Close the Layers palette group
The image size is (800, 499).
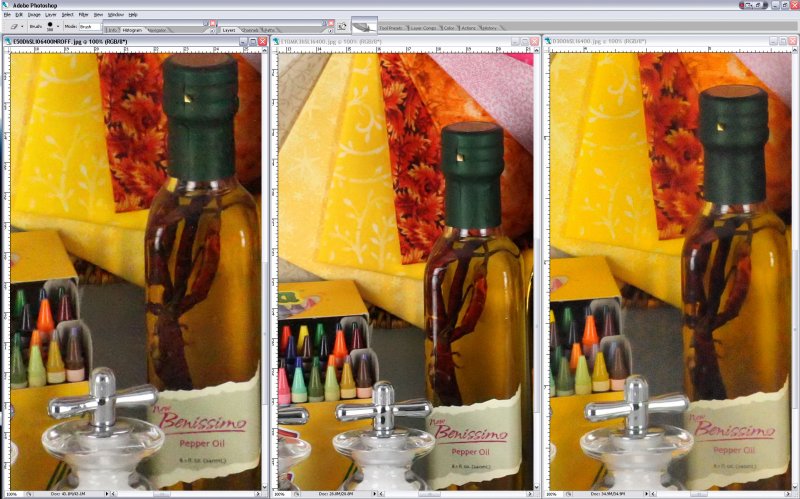click(x=331, y=23)
